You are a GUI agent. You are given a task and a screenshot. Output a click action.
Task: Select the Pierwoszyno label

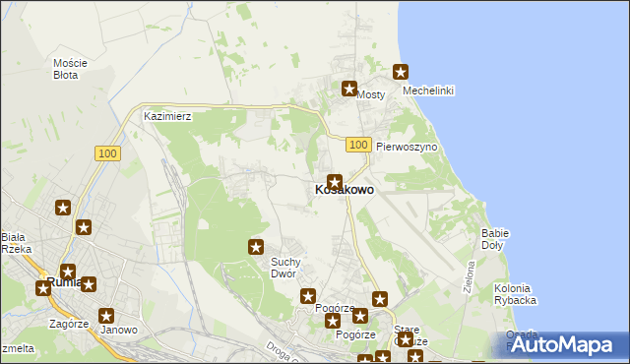pos(407,147)
